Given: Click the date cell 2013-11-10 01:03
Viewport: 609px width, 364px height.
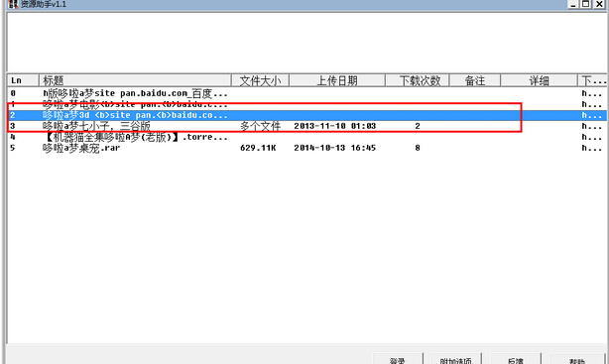Looking at the screenshot, I should click(x=335, y=126).
